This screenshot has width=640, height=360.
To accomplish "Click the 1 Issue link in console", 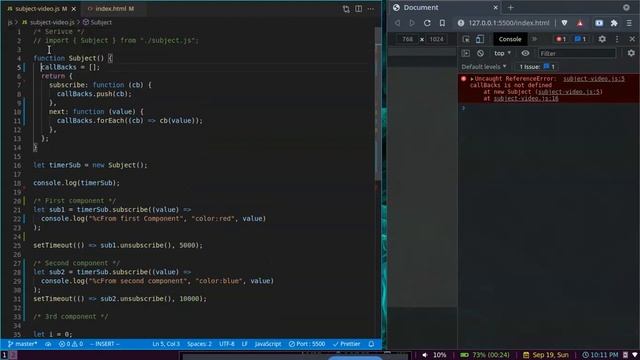I will pyautogui.click(x=537, y=67).
